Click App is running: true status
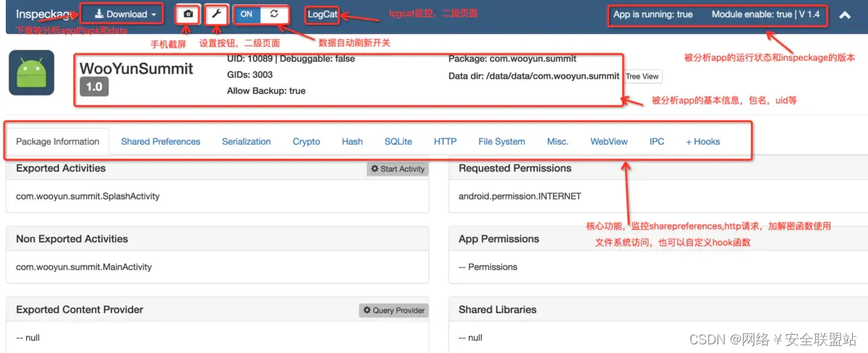The width and height of the screenshot is (868, 353). point(652,14)
